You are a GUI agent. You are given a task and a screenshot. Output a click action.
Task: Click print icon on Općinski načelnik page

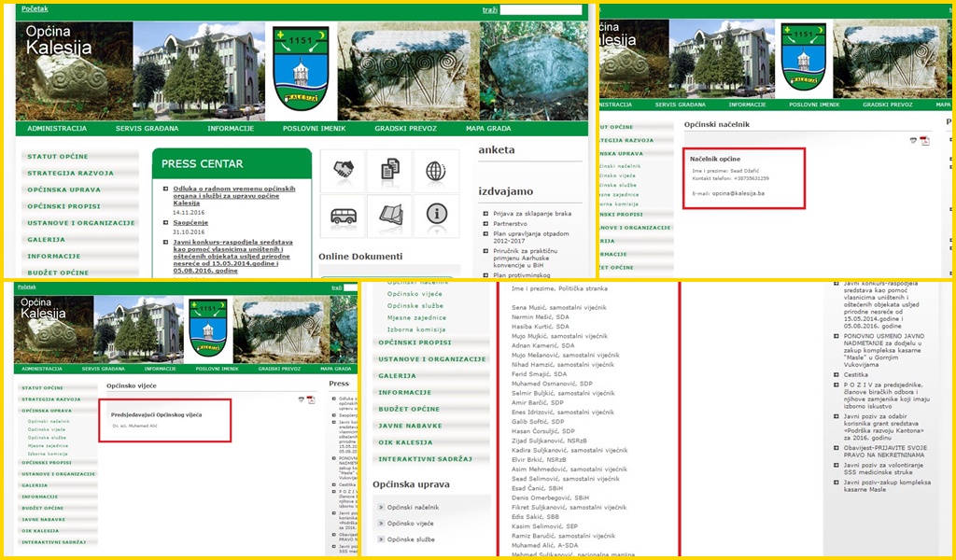913,141
